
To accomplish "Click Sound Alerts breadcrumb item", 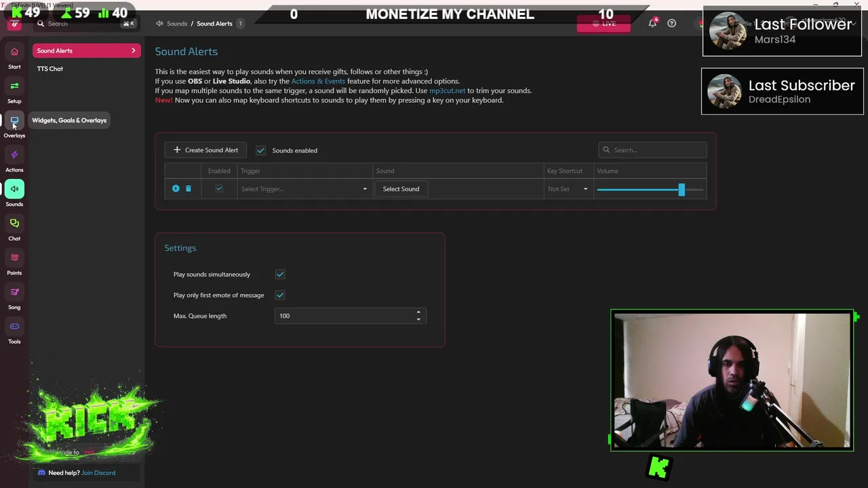I will (214, 24).
